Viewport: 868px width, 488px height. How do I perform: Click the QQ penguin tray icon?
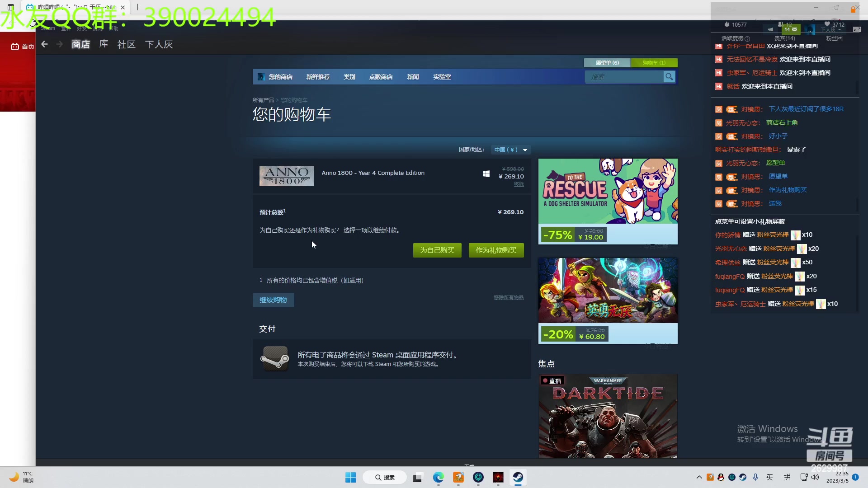721,477
